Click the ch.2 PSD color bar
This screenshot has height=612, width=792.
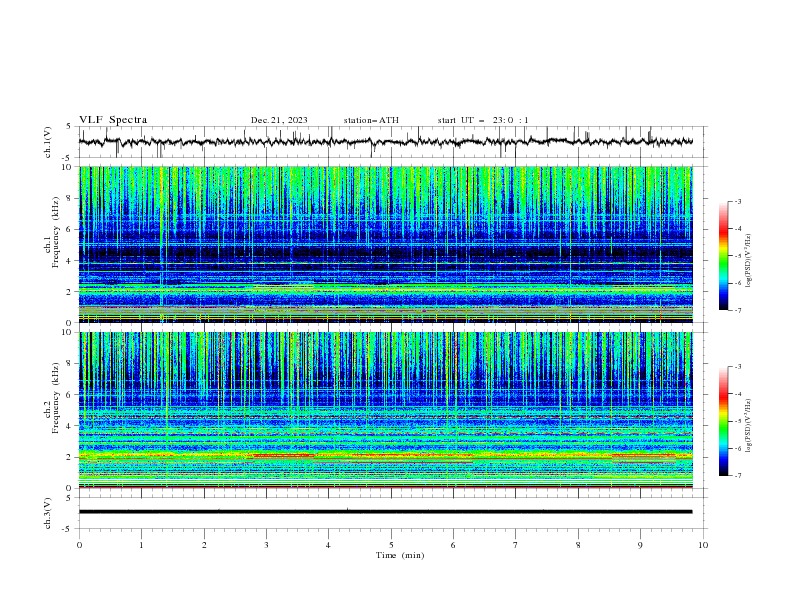tap(724, 421)
